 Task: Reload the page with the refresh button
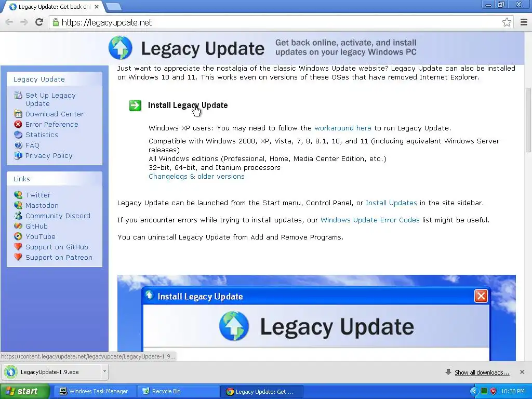coord(39,22)
